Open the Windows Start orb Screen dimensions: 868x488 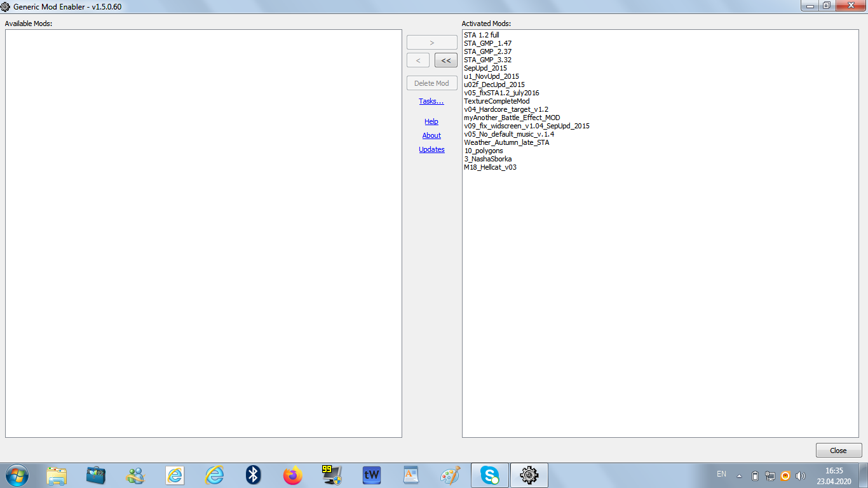[17, 475]
